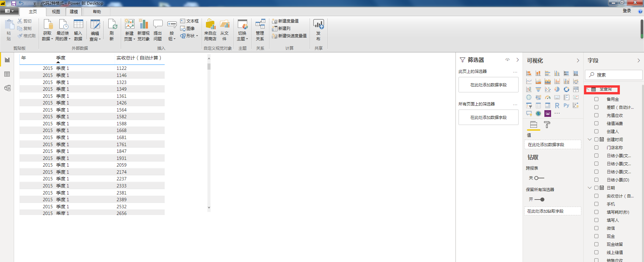644x262 pixels.
Task: Select the pie chart visual icon
Action: click(557, 89)
